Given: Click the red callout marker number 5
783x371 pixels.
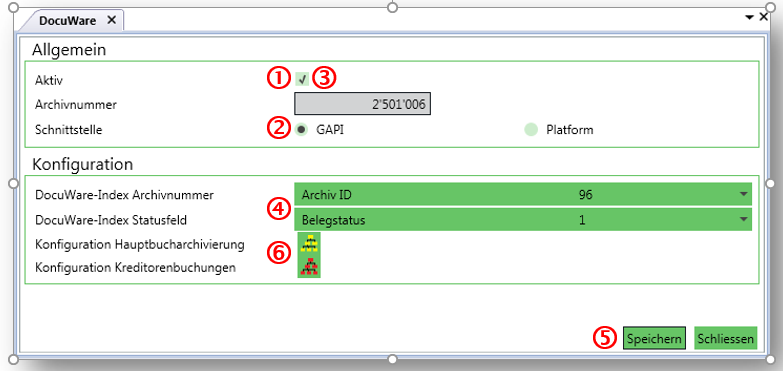Looking at the screenshot, I should (x=603, y=339).
